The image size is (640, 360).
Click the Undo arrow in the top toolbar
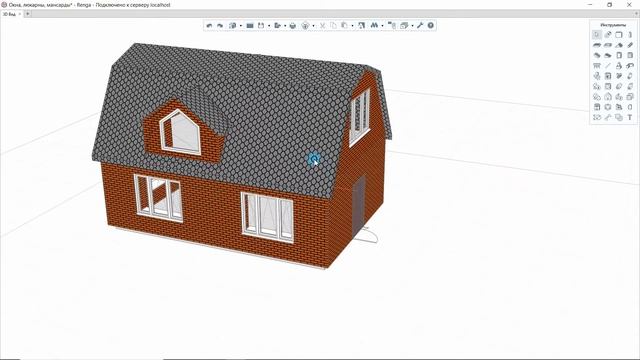click(209, 26)
